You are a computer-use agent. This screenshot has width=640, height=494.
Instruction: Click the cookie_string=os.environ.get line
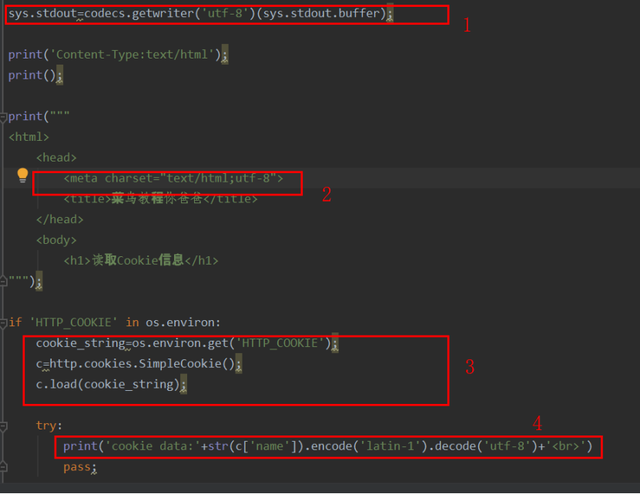coord(187,343)
